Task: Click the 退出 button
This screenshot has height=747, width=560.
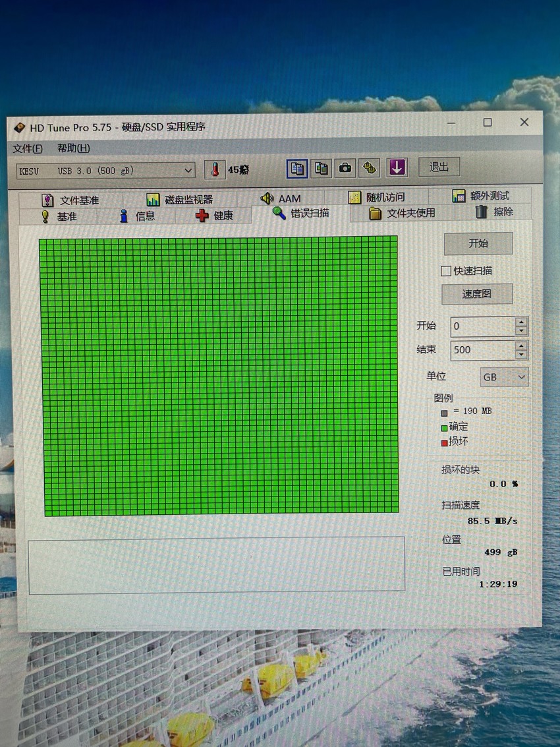Action: pos(439,167)
